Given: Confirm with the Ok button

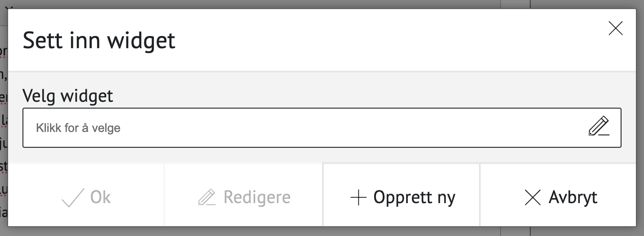Looking at the screenshot, I should point(86,197).
